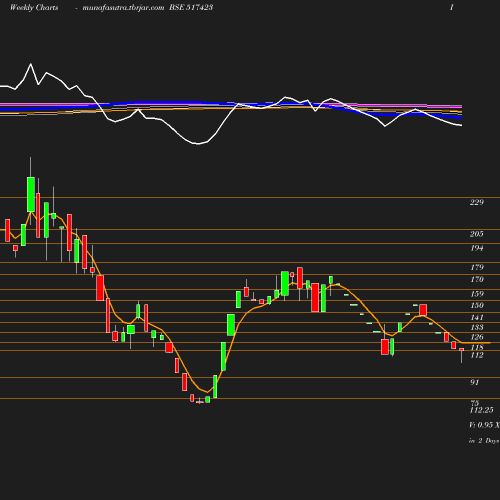
Task: Click the 91 price level label
Action: [x=475, y=382]
